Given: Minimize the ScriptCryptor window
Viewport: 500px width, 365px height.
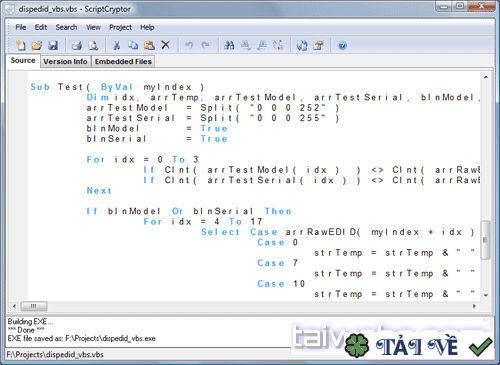Looking at the screenshot, I should click(x=444, y=6).
